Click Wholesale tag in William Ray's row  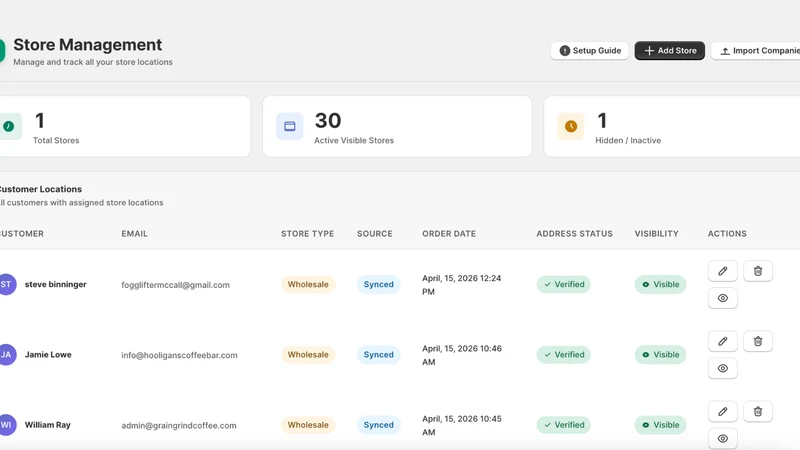click(308, 425)
